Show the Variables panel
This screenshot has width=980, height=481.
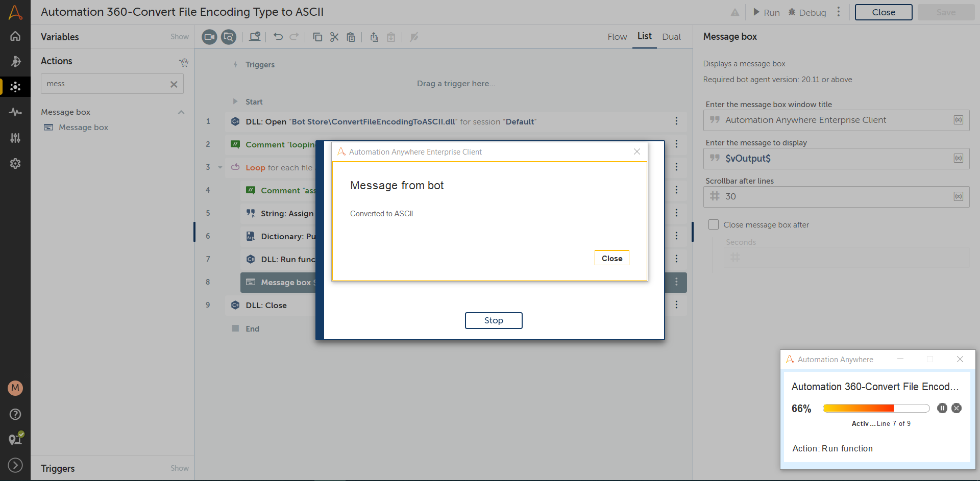(x=179, y=37)
